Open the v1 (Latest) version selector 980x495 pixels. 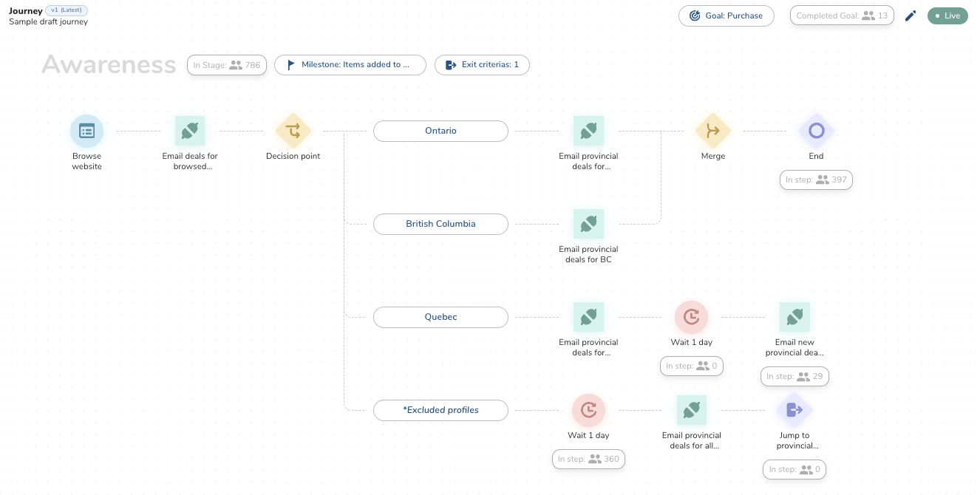tap(67, 10)
